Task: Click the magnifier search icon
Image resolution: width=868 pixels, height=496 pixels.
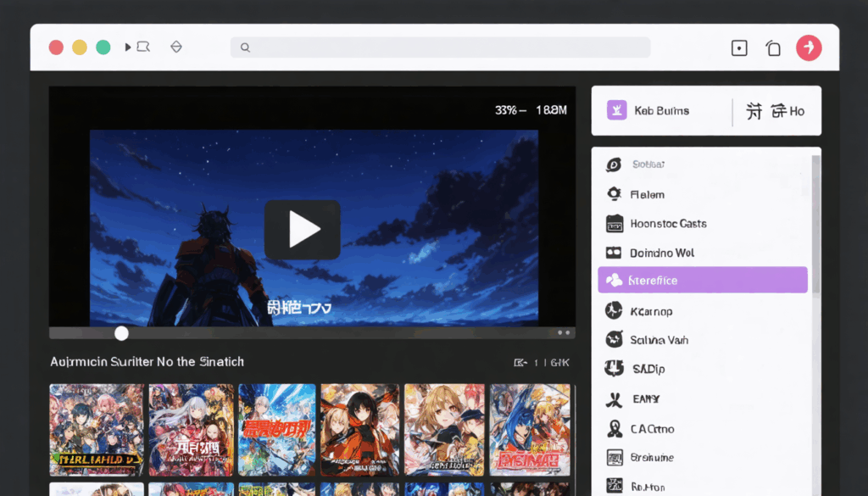Action: 245,47
